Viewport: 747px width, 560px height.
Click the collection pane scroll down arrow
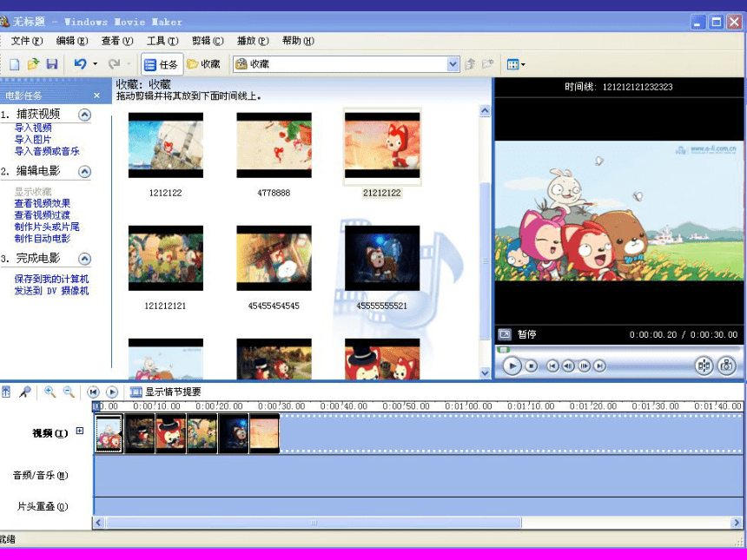[x=485, y=372]
